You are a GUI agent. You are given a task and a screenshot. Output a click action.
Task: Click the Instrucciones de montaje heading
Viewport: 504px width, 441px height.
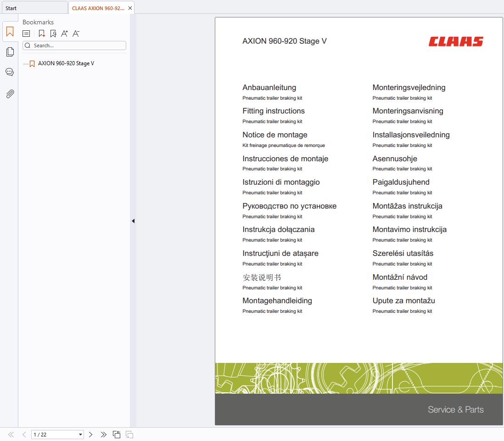[286, 158]
